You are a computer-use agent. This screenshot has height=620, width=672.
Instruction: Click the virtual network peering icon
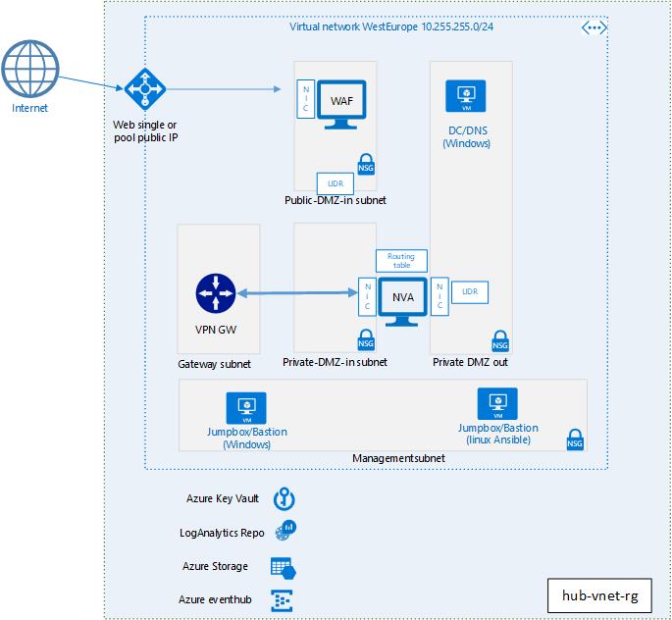click(594, 27)
